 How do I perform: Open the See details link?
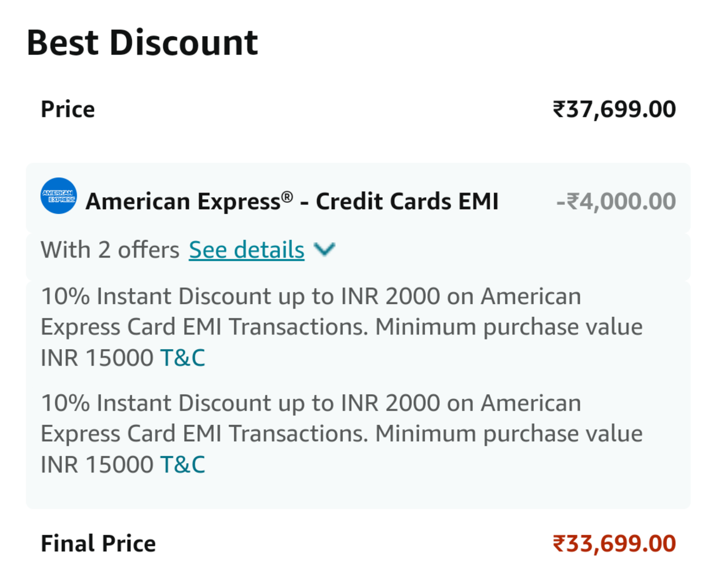tap(246, 250)
